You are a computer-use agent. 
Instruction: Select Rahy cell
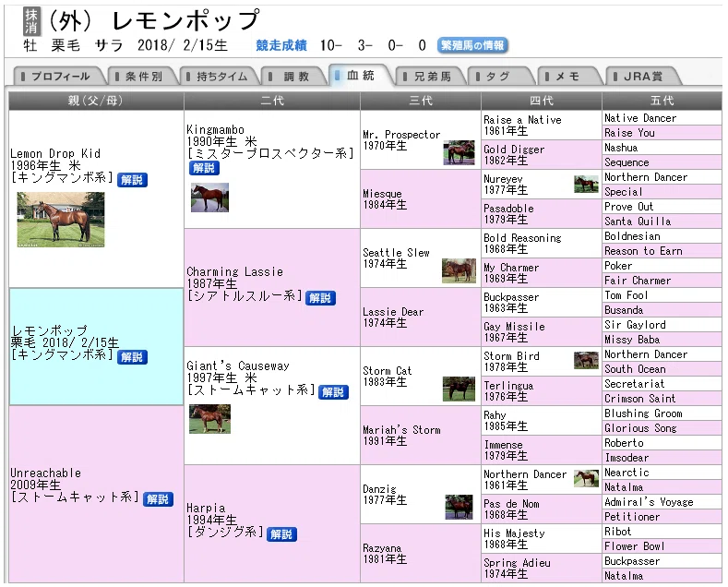click(542, 420)
